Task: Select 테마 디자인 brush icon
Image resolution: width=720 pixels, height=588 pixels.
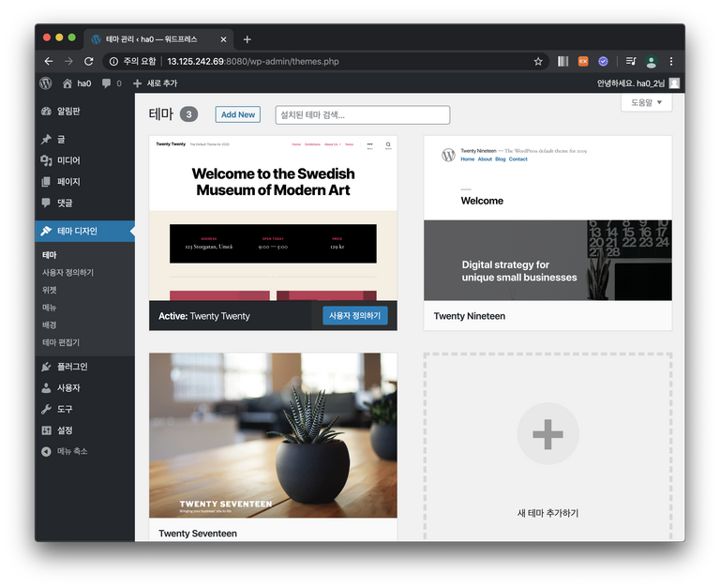Action: pyautogui.click(x=46, y=231)
